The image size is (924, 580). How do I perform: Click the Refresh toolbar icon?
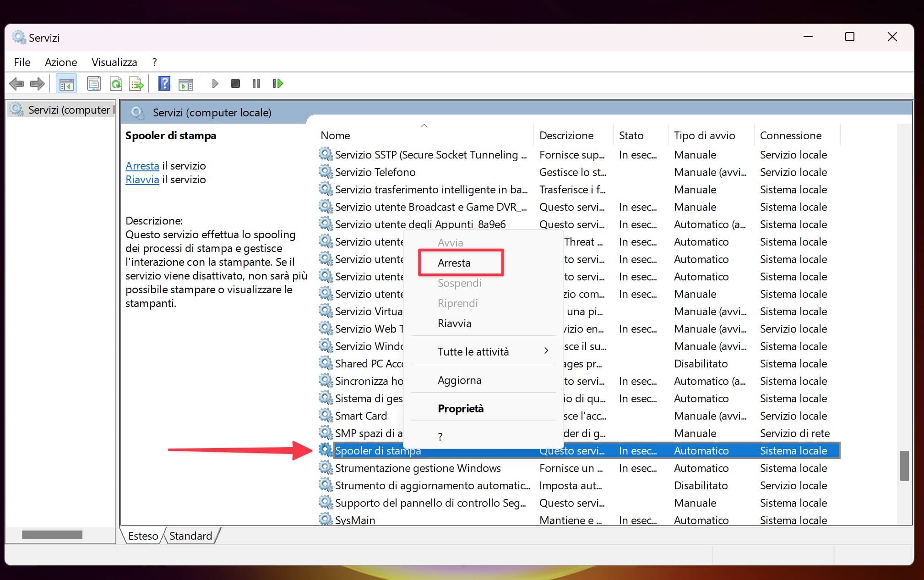(x=116, y=83)
